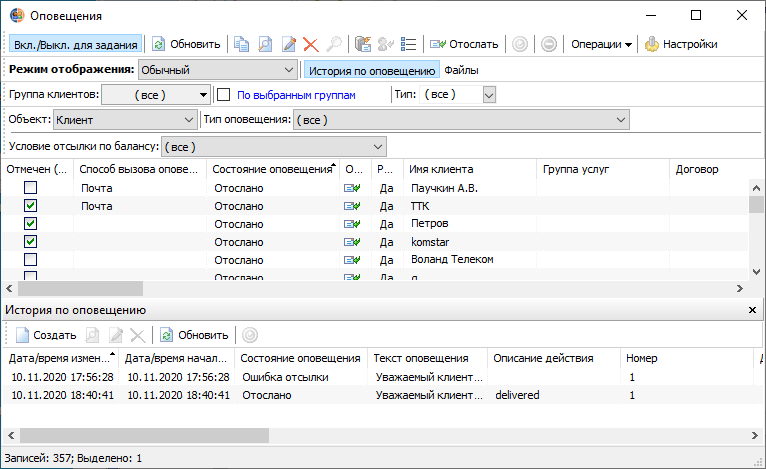Viewport: 766px width, 469px height.
Task: Click the copy record icon in the top toolbar
Action: [241, 44]
